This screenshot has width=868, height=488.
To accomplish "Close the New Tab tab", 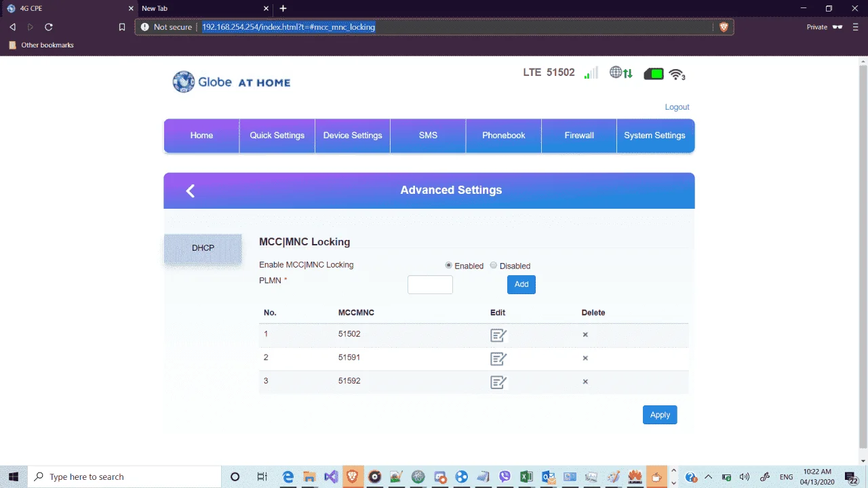I will tap(266, 8).
